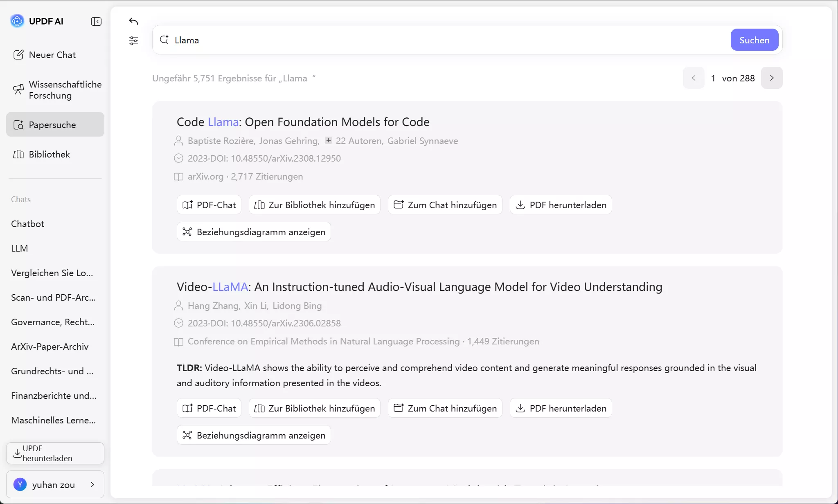Show Beziehungsdiagramm for the Code Llama paper

254,232
